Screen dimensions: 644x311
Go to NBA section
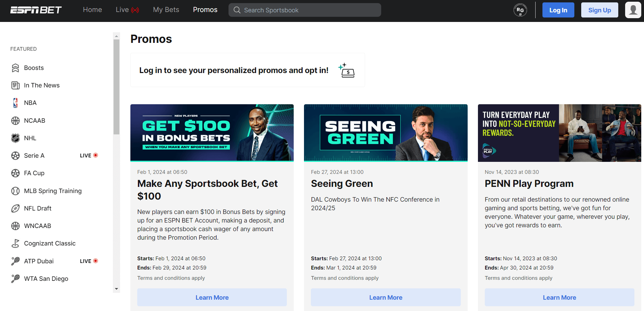30,103
